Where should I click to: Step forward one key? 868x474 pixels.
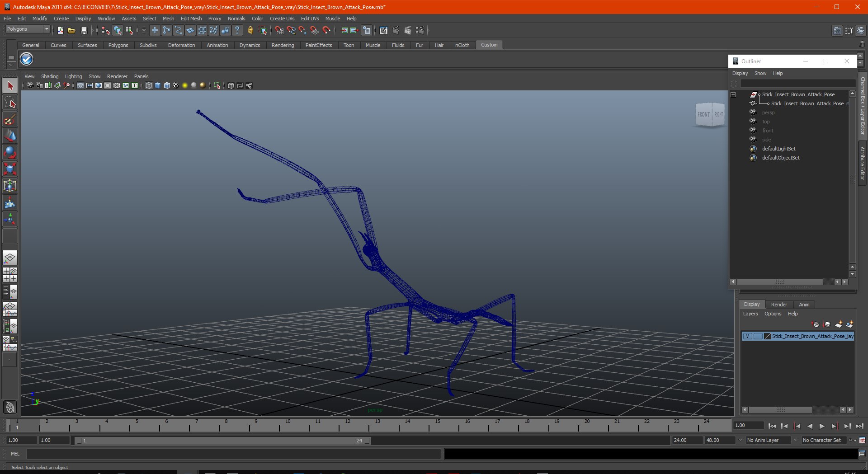[x=835, y=426]
